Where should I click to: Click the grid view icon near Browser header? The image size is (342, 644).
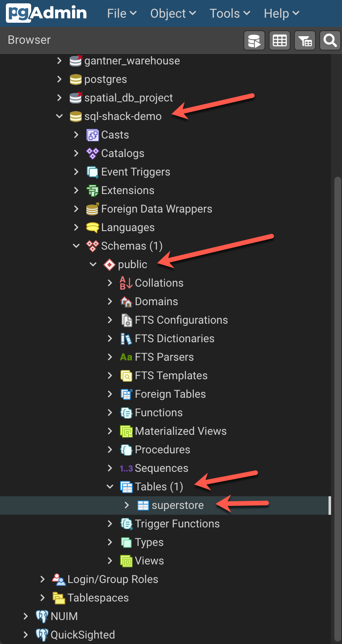279,40
